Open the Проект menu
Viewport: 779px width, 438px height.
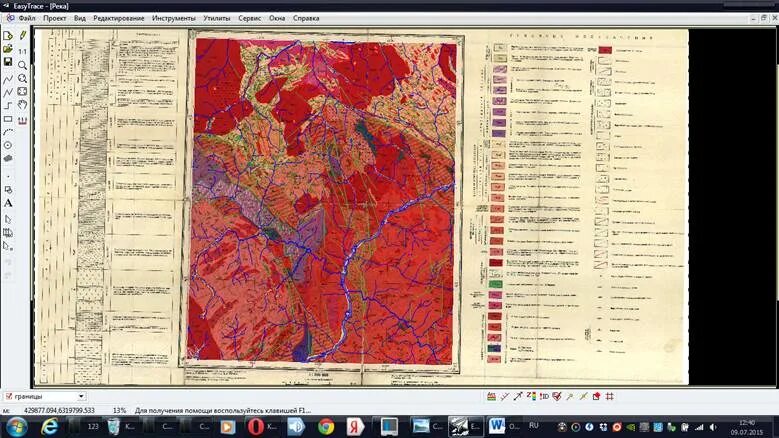pos(55,18)
